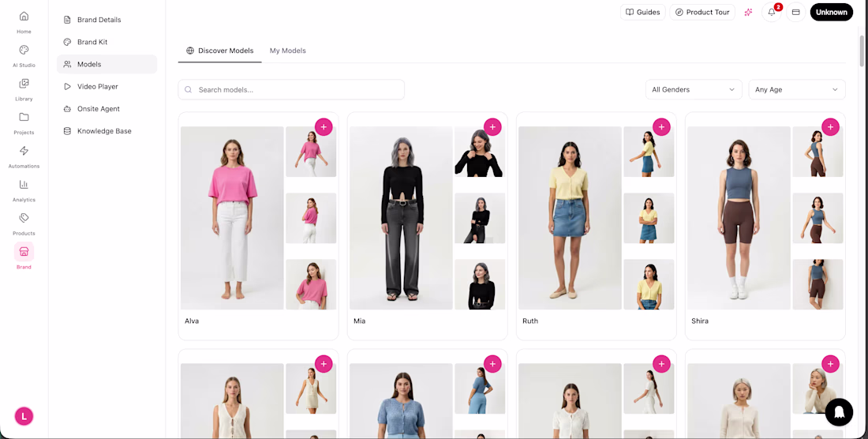Add the gray-haired model with plus
This screenshot has height=439, width=868.
[830, 364]
